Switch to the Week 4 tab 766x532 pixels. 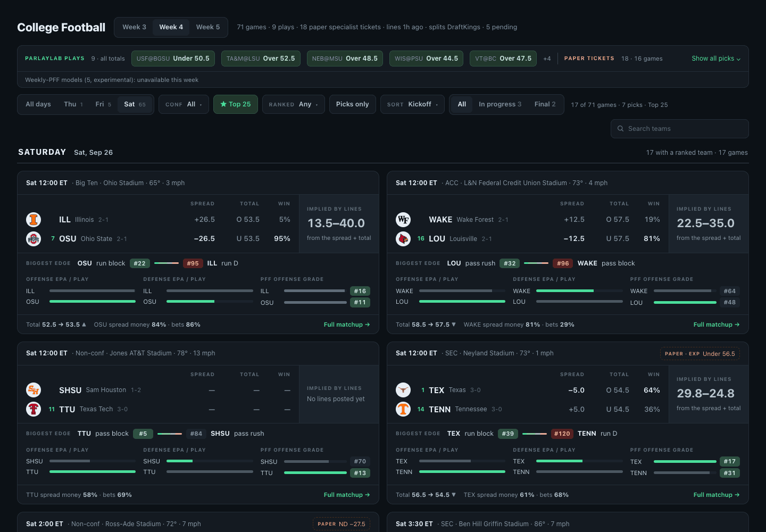point(171,27)
